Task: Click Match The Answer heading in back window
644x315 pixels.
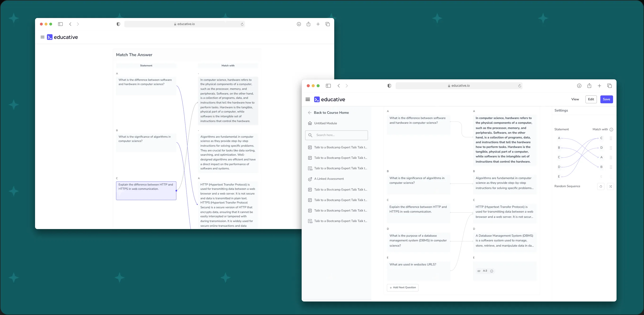Action: click(x=134, y=55)
